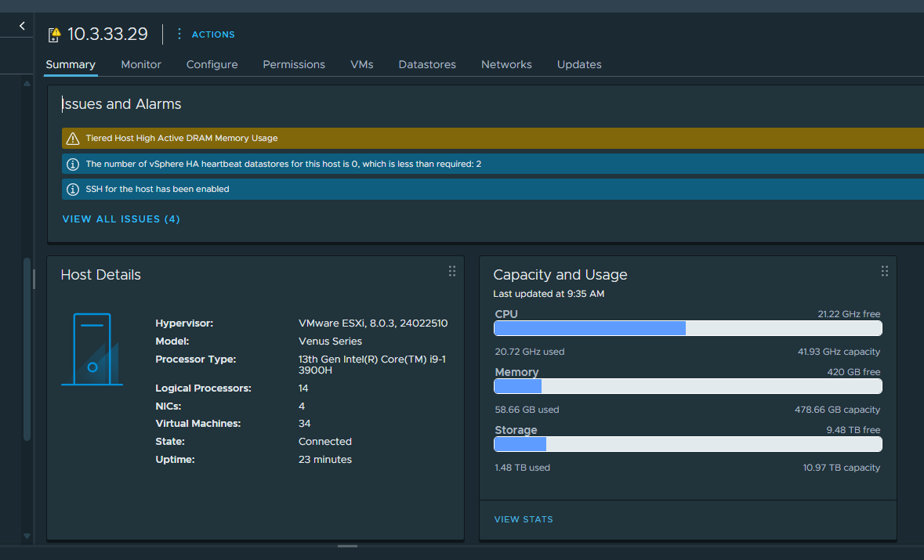Open the Networks tab
The height and width of the screenshot is (560, 924).
[506, 64]
